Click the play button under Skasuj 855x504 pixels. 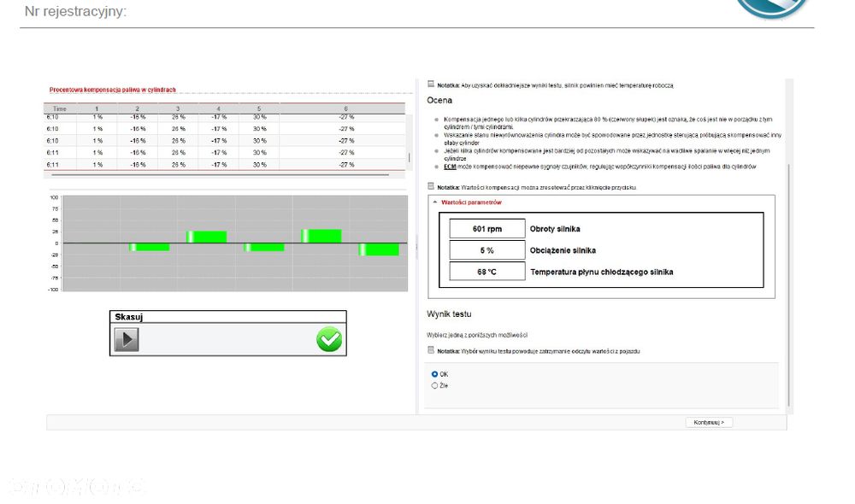click(127, 339)
